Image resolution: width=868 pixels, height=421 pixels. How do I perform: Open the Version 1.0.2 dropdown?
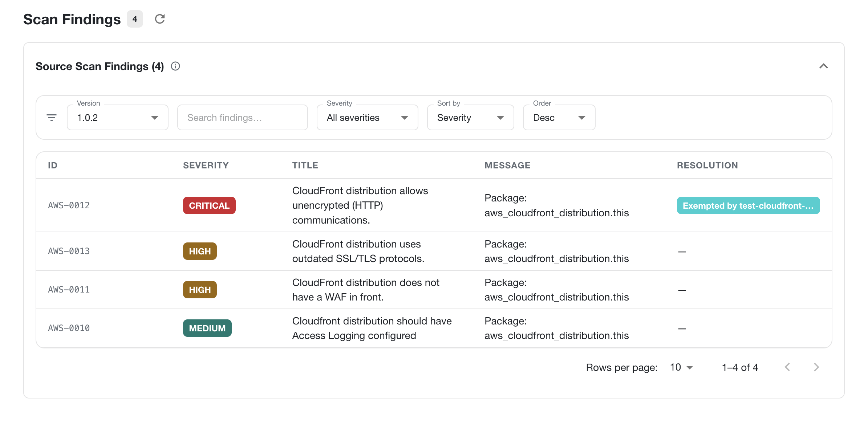point(118,118)
